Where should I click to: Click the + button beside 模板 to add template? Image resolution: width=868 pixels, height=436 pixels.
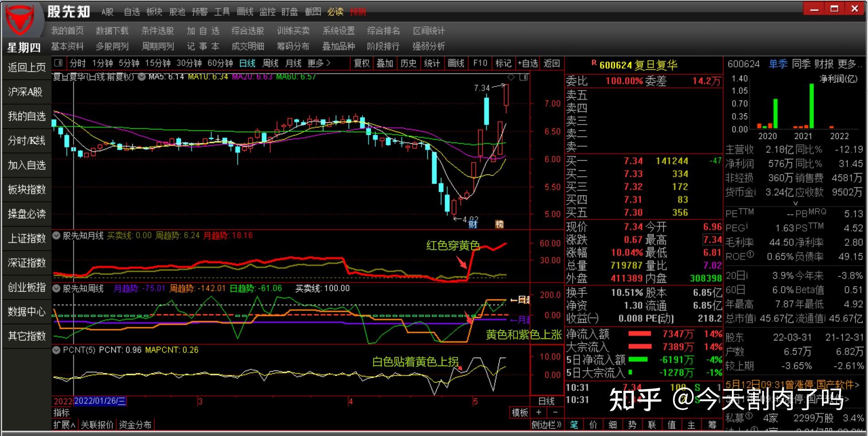pos(538,413)
